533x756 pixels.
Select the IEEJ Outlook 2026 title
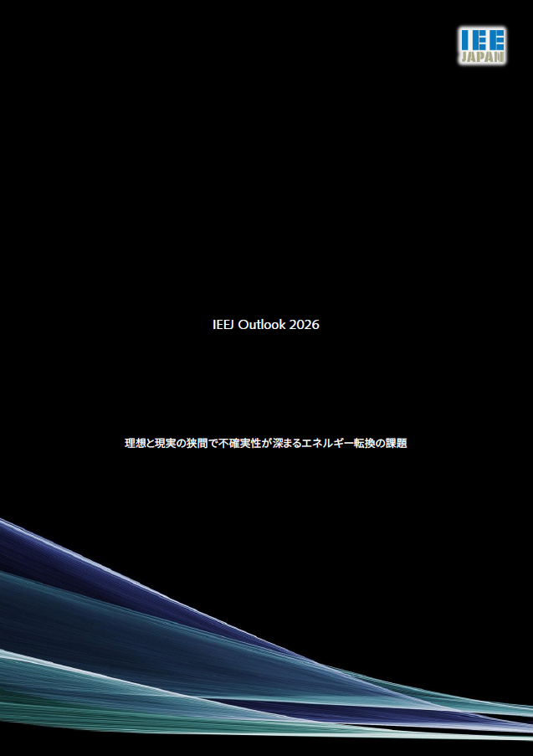pyautogui.click(x=266, y=325)
